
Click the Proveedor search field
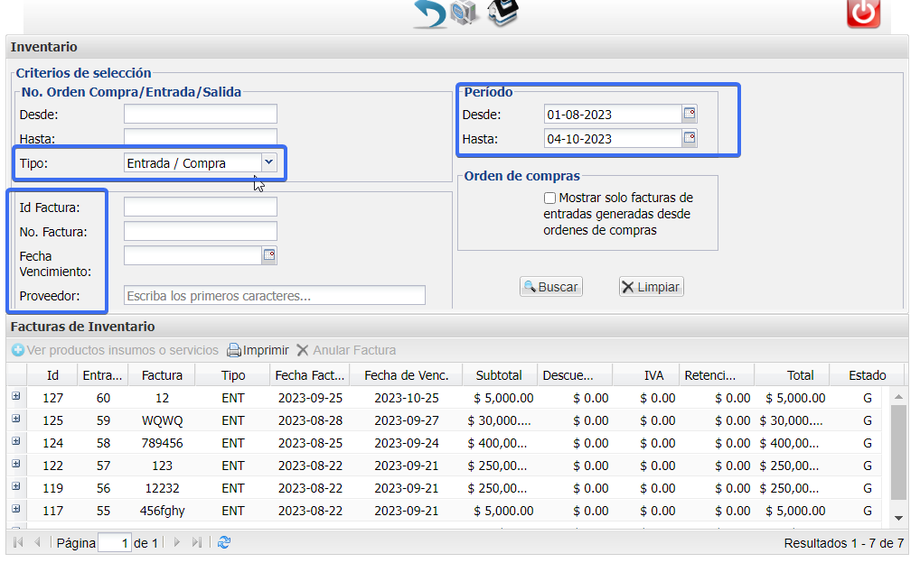coord(274,295)
